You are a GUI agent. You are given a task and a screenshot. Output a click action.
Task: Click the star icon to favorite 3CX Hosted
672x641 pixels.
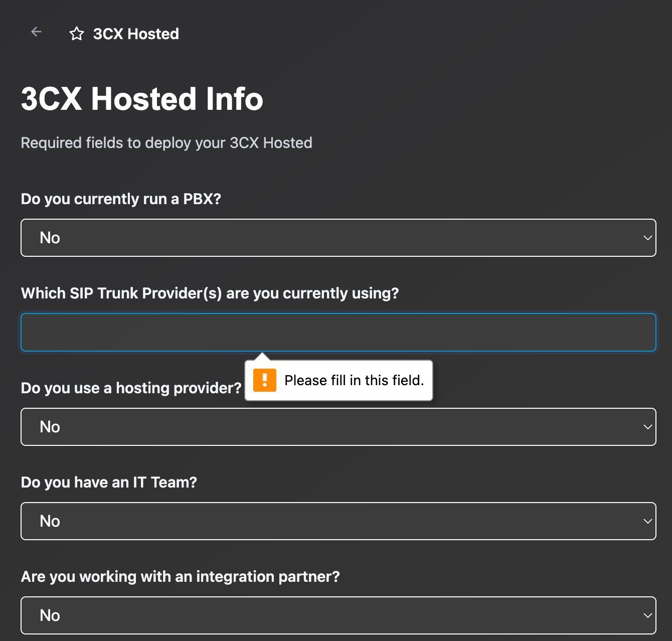pyautogui.click(x=77, y=34)
